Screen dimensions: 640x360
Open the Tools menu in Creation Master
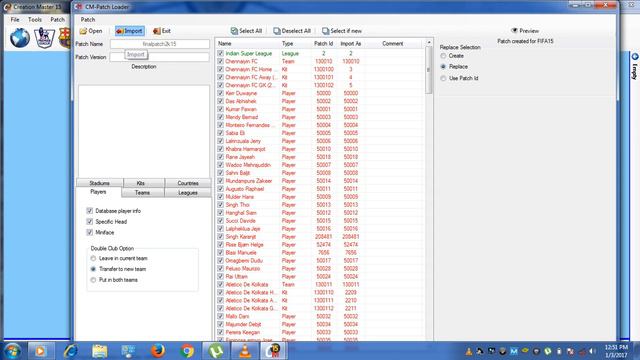tap(35, 20)
